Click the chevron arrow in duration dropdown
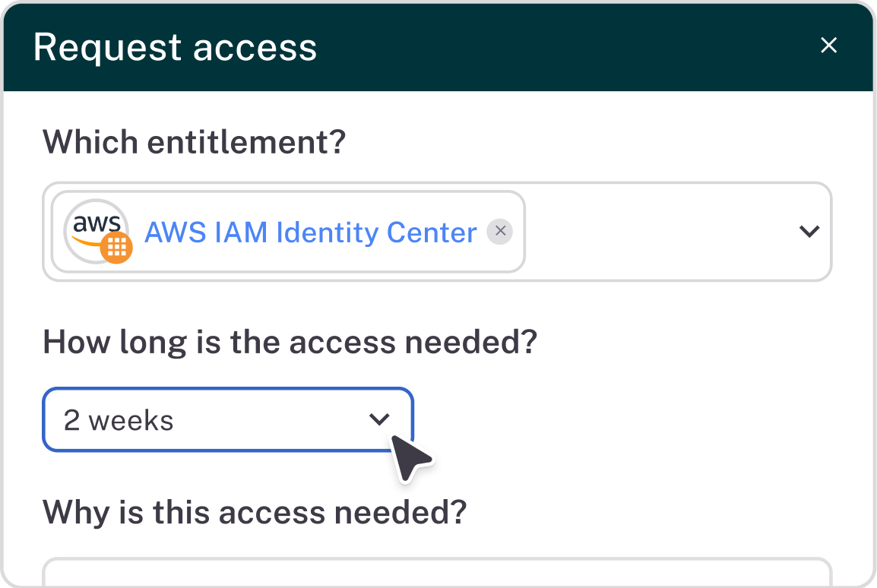This screenshot has height=588, width=877. coord(378,419)
